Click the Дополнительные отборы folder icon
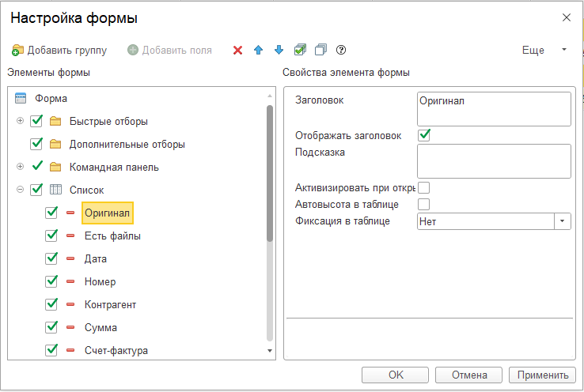The image size is (584, 392). click(x=55, y=145)
